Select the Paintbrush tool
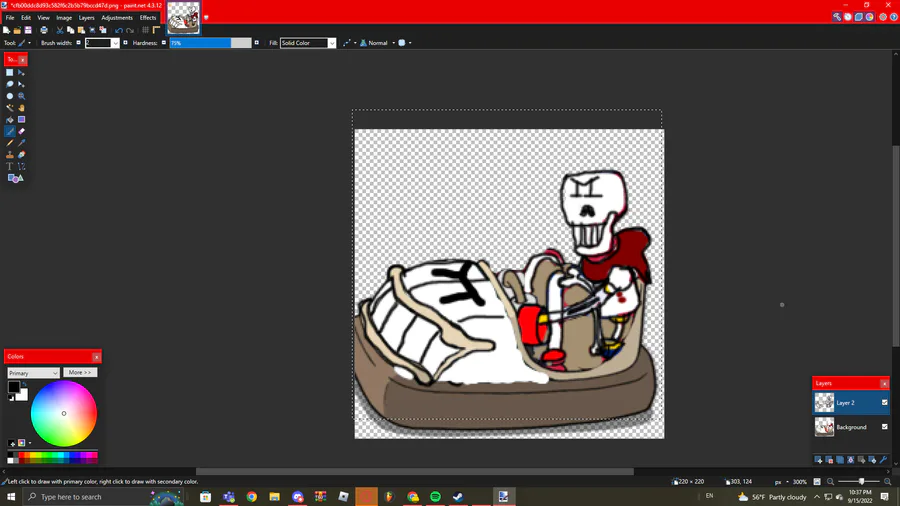 [x=10, y=131]
